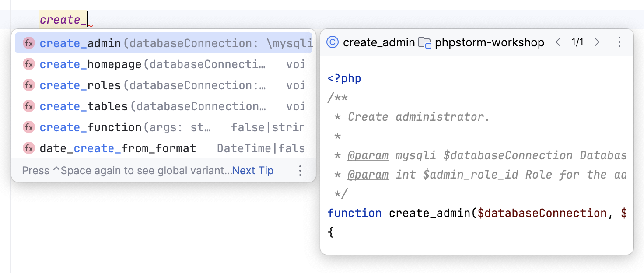644x273 pixels.
Task: Click the typed create_ text in editor
Action: pyautogui.click(x=63, y=20)
